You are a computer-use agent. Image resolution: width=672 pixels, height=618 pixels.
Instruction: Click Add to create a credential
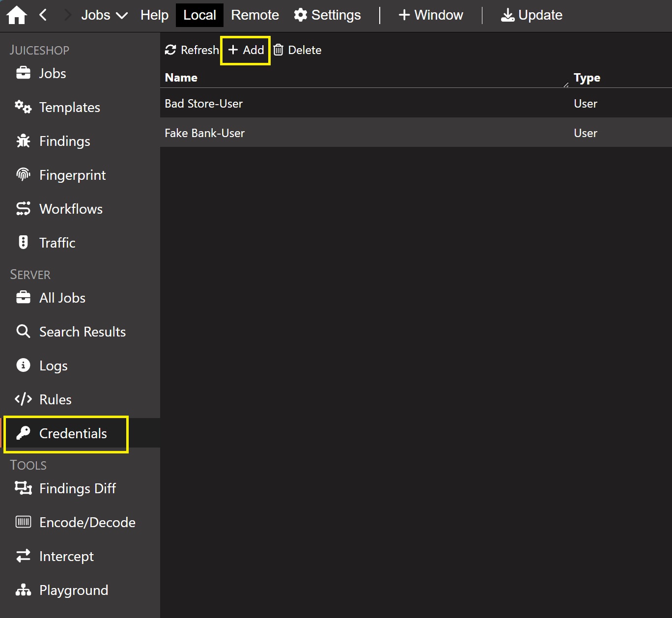point(246,50)
